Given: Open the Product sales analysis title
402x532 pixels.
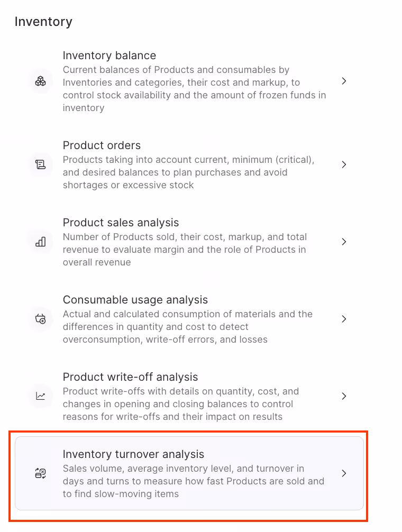Looking at the screenshot, I should [121, 223].
